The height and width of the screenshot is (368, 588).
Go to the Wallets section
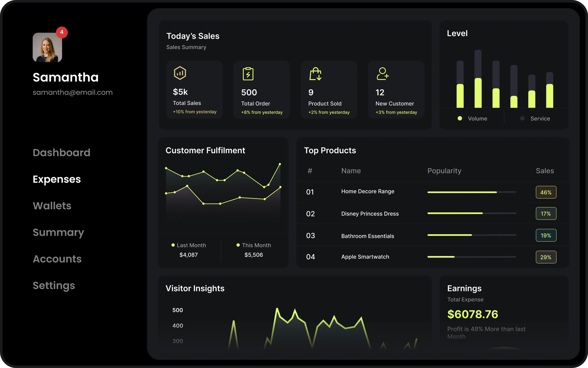click(x=52, y=206)
